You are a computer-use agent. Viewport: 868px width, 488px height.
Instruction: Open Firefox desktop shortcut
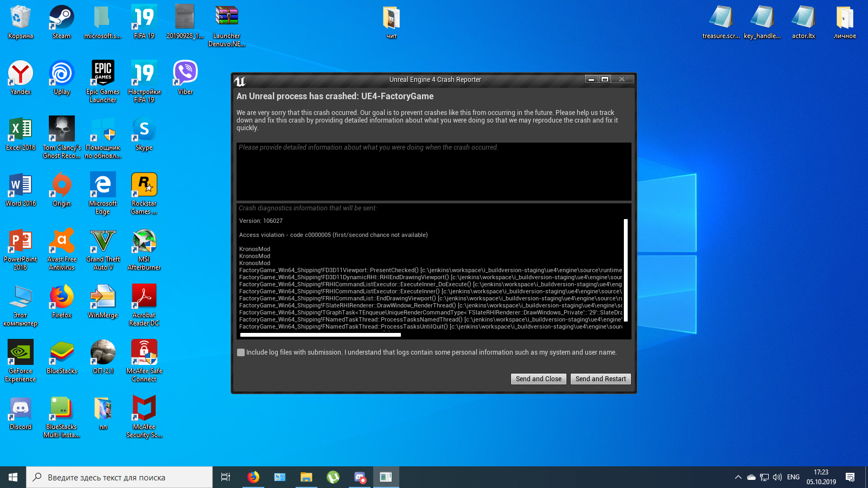click(61, 301)
